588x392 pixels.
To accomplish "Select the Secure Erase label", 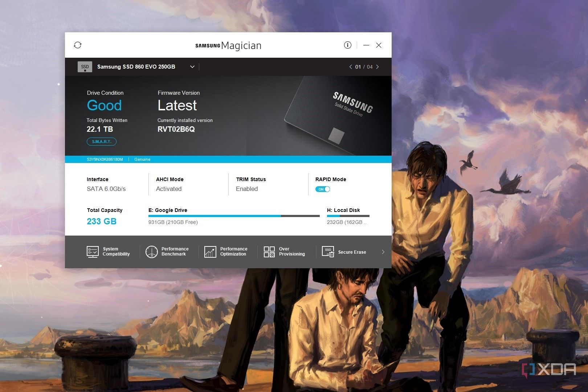I will pyautogui.click(x=352, y=252).
